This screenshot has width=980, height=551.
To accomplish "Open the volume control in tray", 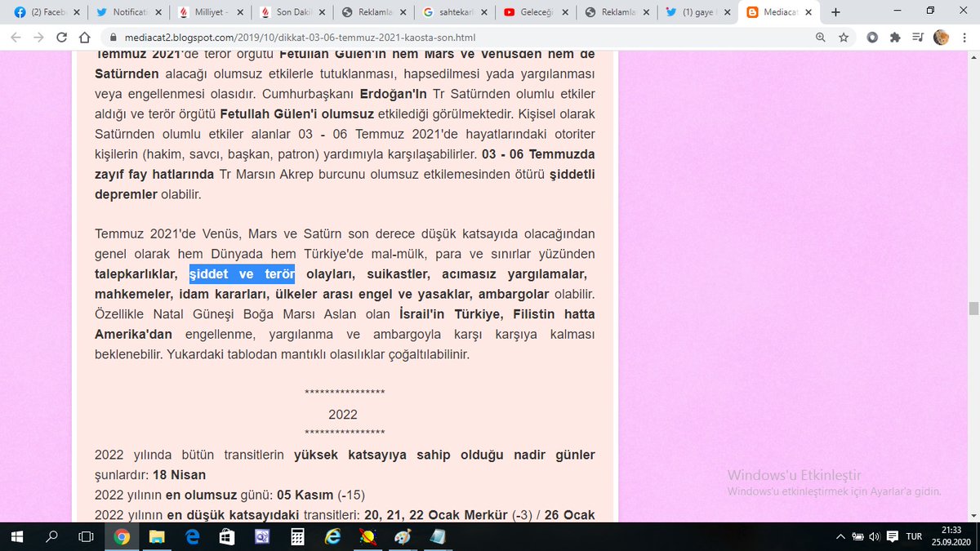I will click(875, 536).
